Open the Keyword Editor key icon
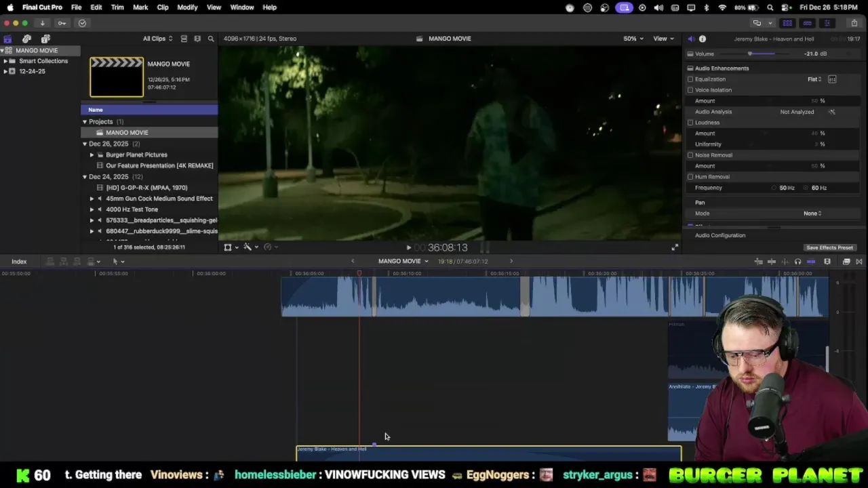868x488 pixels. [x=62, y=23]
